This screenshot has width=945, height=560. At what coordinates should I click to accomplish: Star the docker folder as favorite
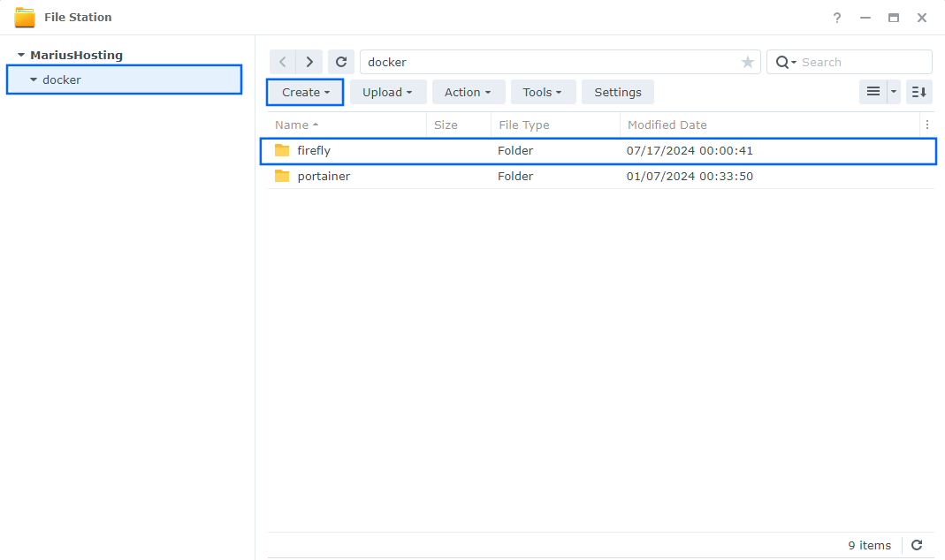point(748,62)
